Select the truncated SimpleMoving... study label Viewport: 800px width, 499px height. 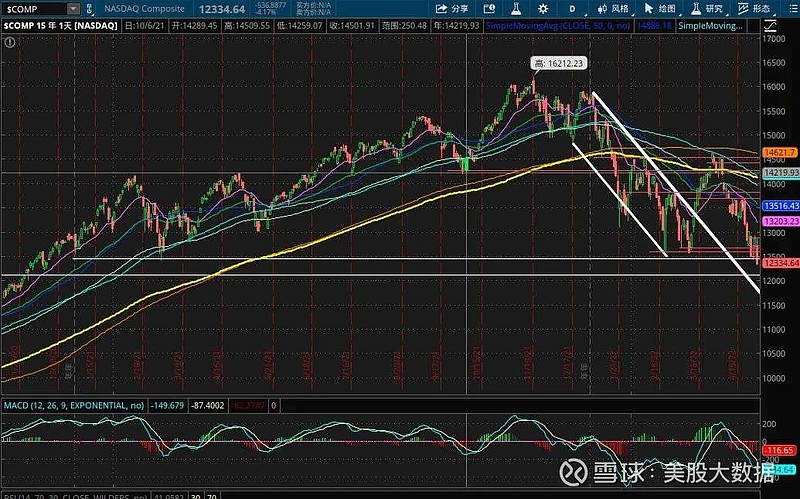(x=711, y=26)
